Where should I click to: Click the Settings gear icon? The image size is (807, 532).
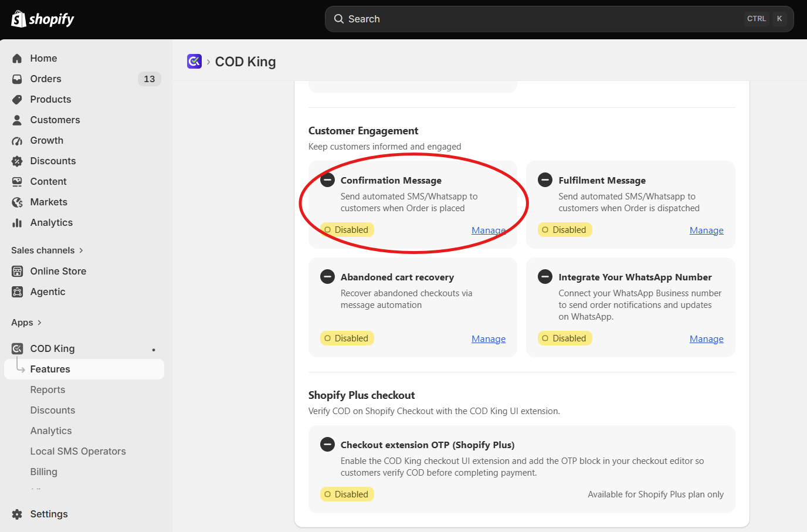17,514
